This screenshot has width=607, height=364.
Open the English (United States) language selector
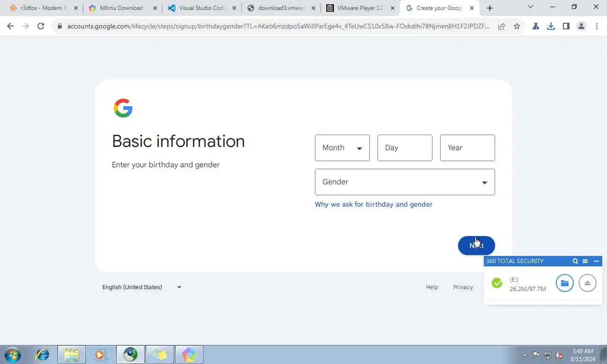click(142, 287)
